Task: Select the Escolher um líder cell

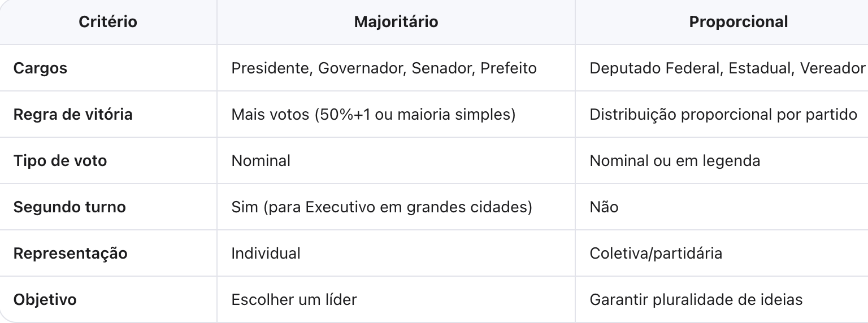Action: pyautogui.click(x=294, y=299)
